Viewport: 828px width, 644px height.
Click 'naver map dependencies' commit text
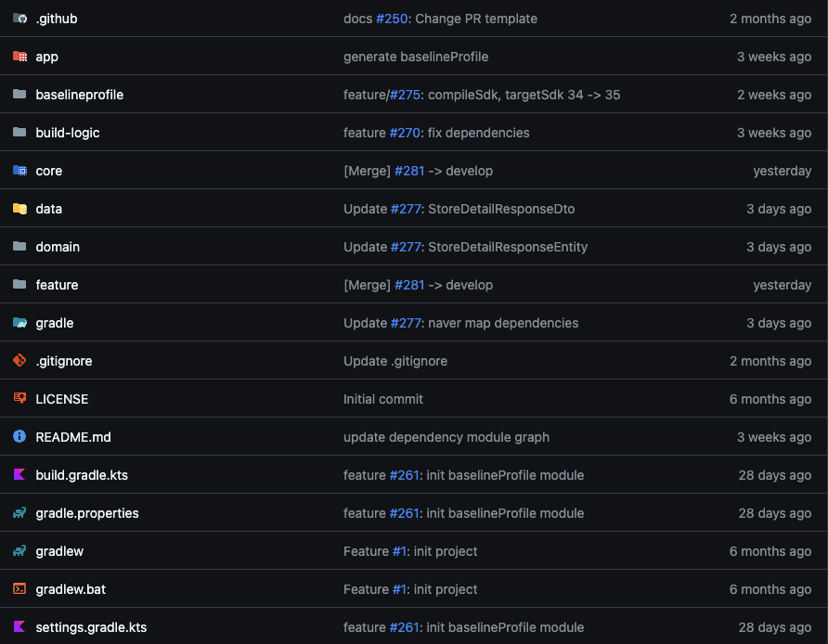(x=504, y=323)
